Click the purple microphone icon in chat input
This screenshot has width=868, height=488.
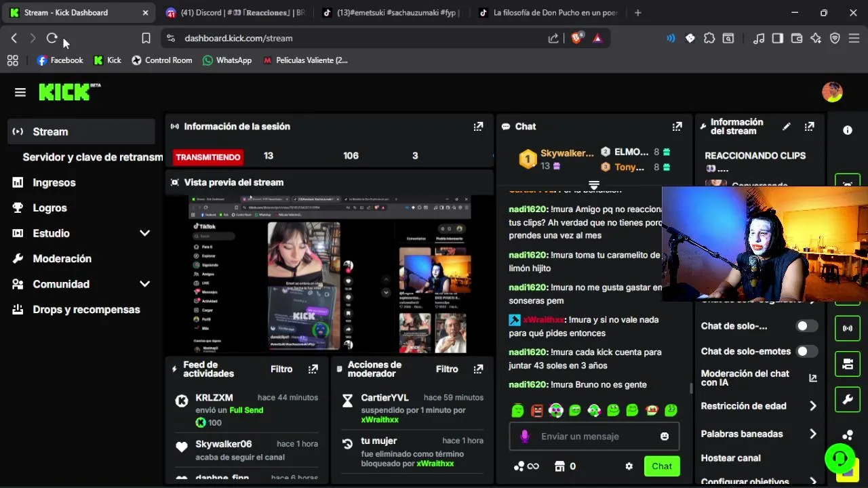point(524,436)
